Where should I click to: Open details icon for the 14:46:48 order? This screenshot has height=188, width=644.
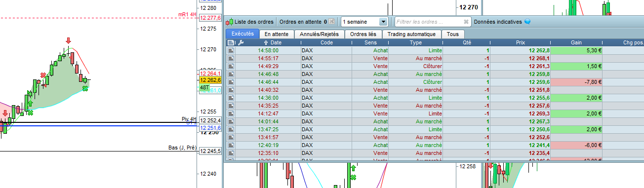point(231,74)
